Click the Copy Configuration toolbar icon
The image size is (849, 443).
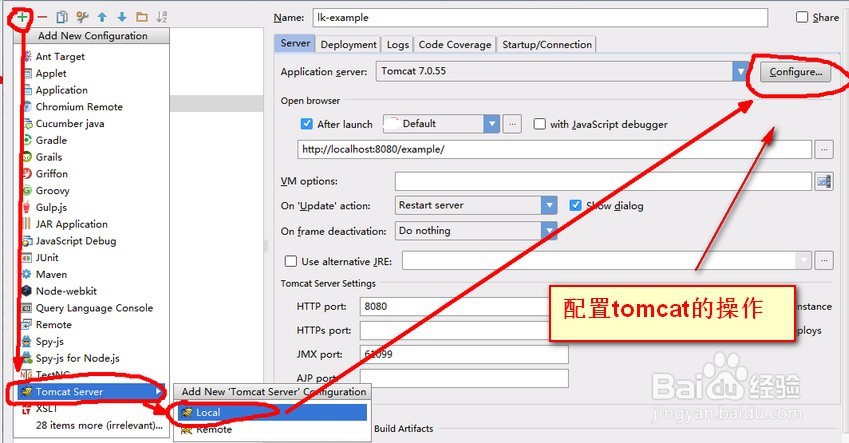[x=62, y=17]
